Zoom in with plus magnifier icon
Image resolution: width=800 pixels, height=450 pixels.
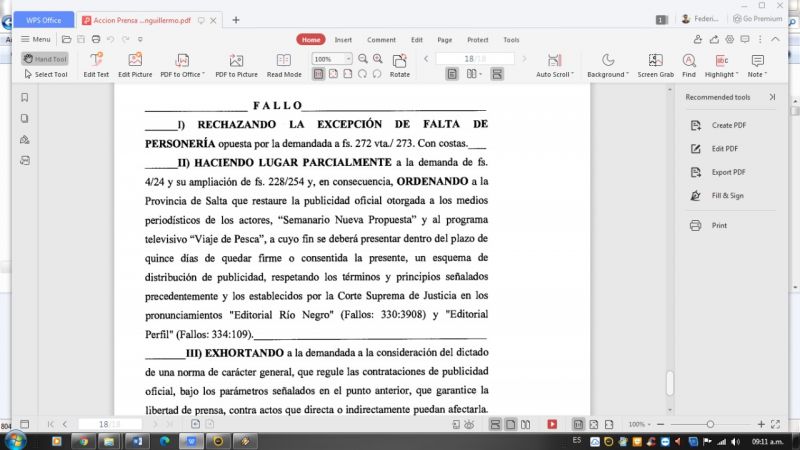[x=378, y=59]
